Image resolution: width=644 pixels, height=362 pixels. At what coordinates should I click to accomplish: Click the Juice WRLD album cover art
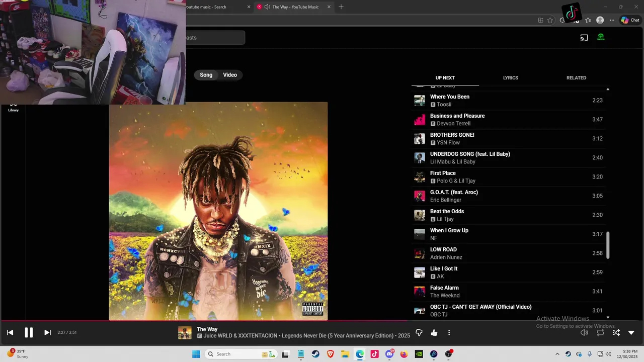coord(218,211)
